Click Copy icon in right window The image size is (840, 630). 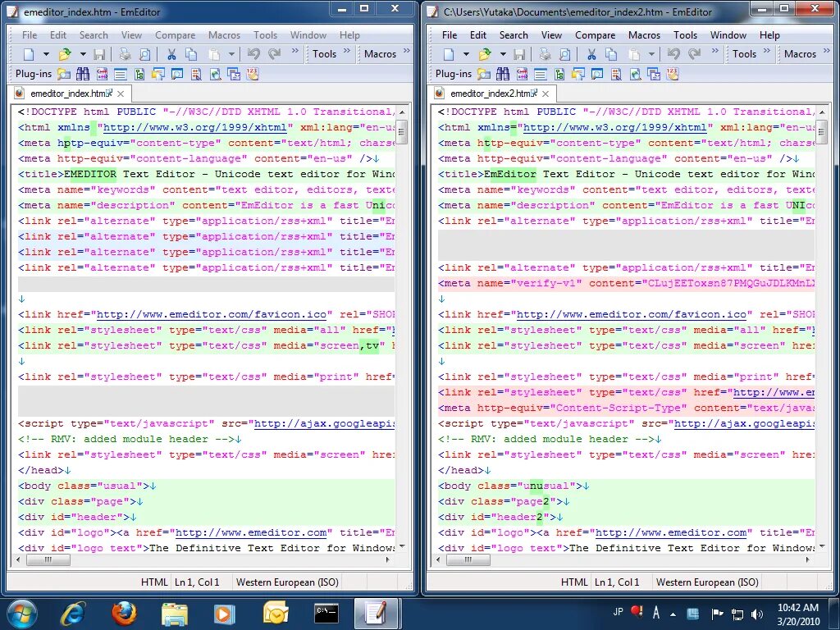click(611, 53)
